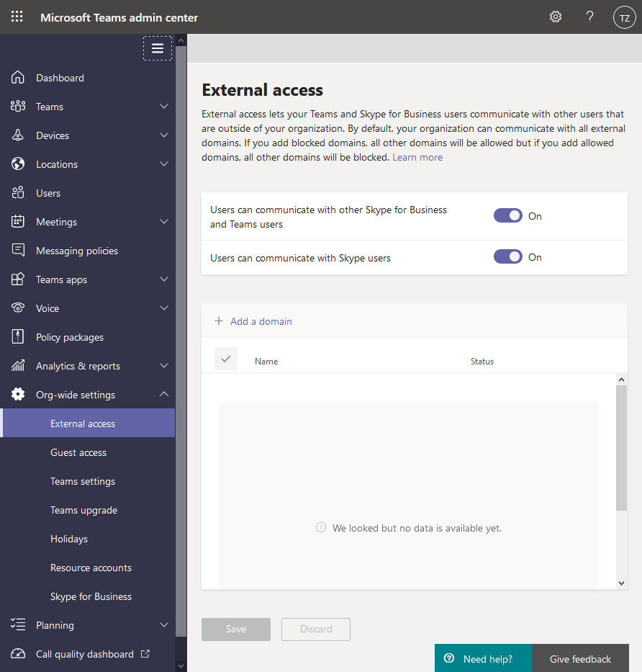Viewport: 642px width, 672px height.
Task: Expand the Analytics & reports section
Action: click(164, 365)
